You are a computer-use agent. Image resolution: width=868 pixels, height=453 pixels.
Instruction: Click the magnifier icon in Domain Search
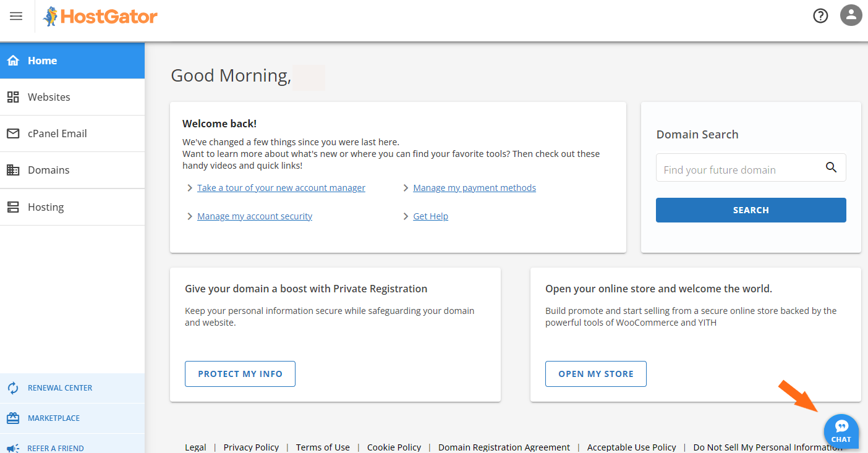[831, 167]
